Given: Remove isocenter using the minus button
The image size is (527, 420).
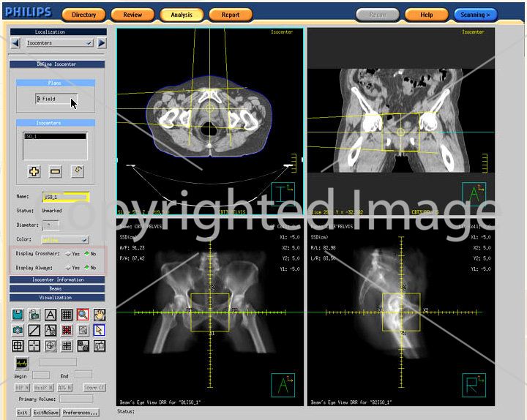Looking at the screenshot, I should (x=55, y=171).
